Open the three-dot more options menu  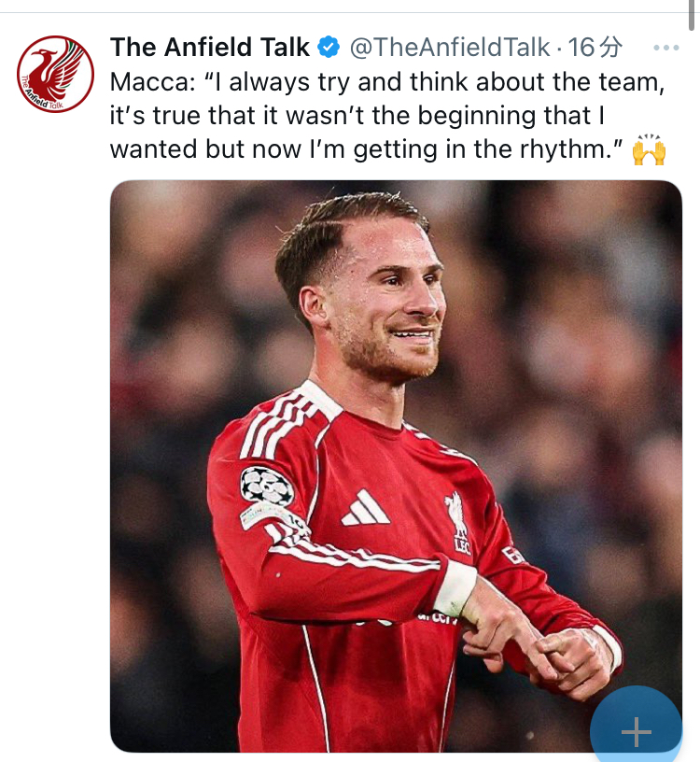pyautogui.click(x=666, y=48)
